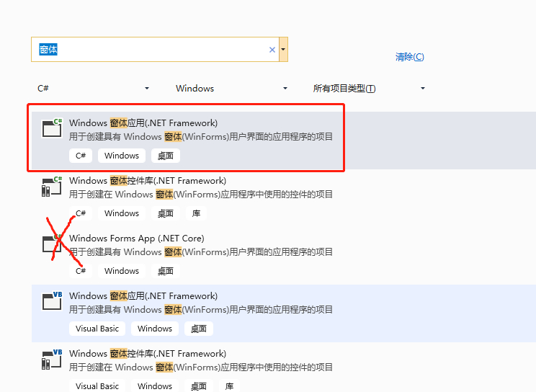Click C# tag under Windows 窗体应用
Screen dimensions: 536x392
click(81, 156)
